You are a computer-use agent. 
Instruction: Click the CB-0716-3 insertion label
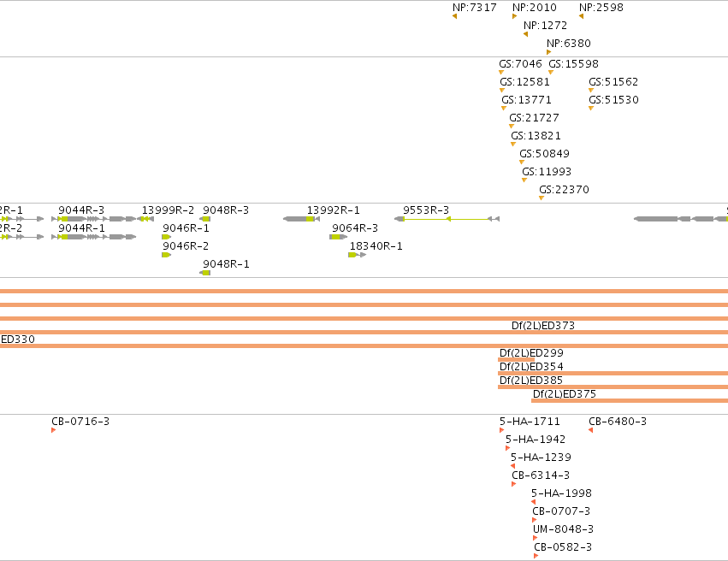(80, 422)
